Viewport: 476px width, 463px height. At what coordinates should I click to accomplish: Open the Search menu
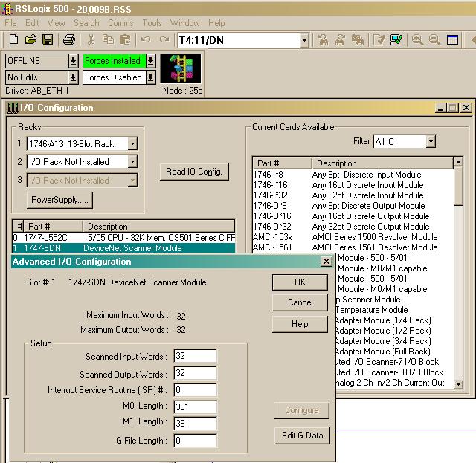pyautogui.click(x=86, y=23)
